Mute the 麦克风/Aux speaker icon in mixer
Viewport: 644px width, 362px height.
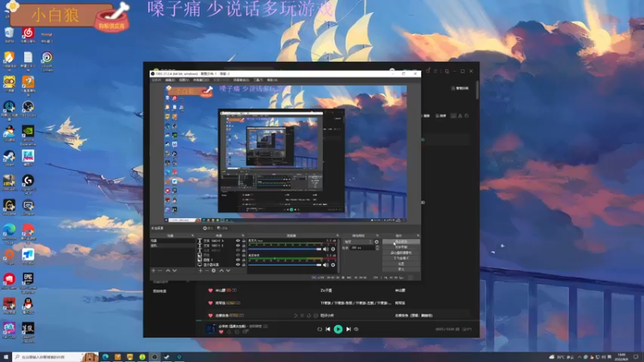click(x=326, y=249)
